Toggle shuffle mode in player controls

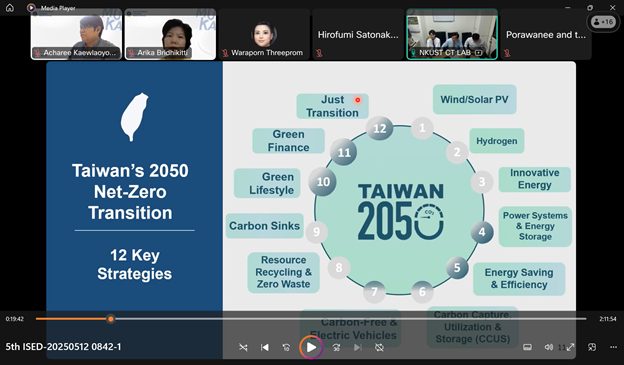click(x=243, y=347)
